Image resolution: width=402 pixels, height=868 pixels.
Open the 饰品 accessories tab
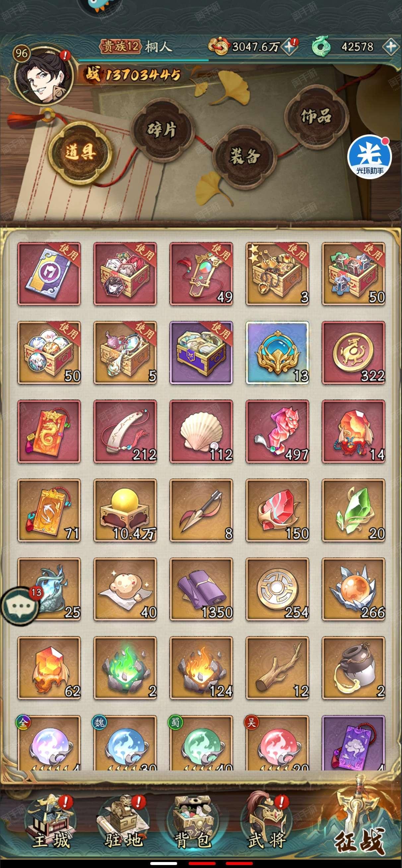(316, 116)
